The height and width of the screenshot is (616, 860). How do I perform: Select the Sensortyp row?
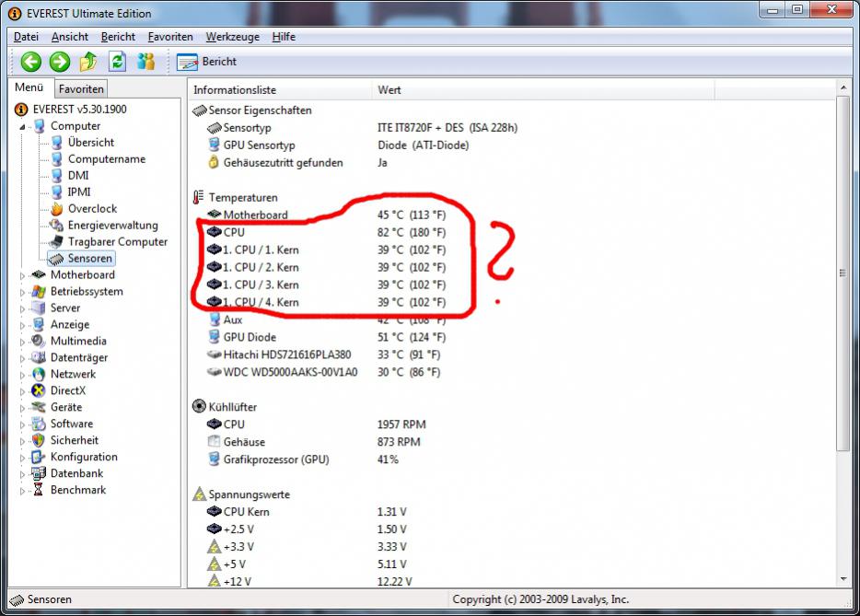coord(362,128)
